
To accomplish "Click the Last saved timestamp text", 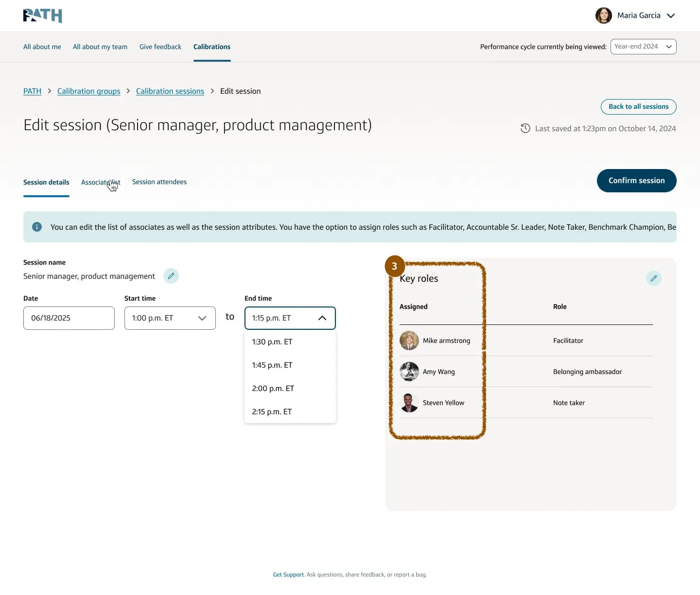I will (605, 129).
